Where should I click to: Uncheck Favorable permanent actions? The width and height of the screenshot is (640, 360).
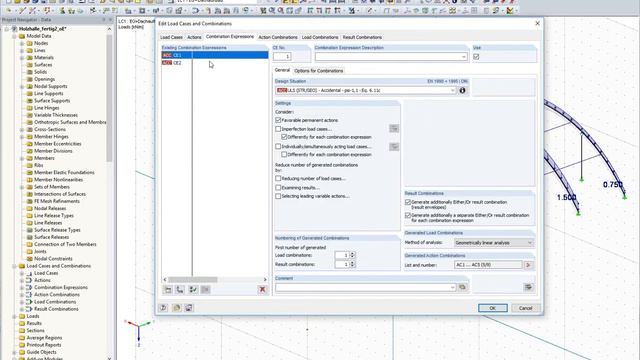click(x=278, y=120)
